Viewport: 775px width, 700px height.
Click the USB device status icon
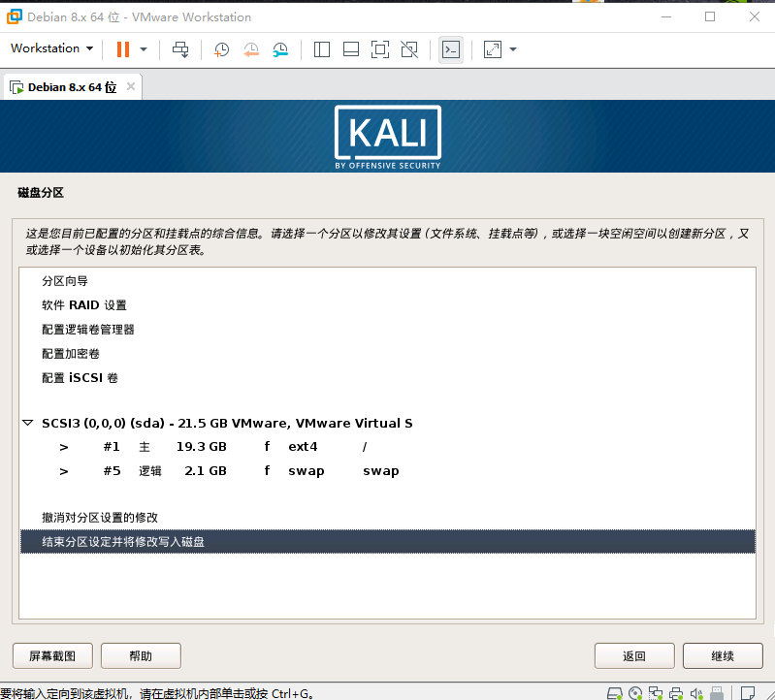717,693
